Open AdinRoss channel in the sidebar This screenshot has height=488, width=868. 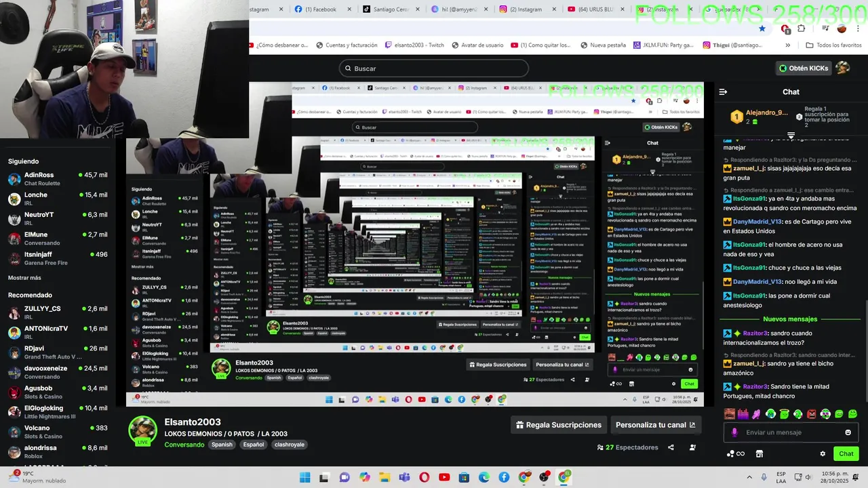coord(58,179)
